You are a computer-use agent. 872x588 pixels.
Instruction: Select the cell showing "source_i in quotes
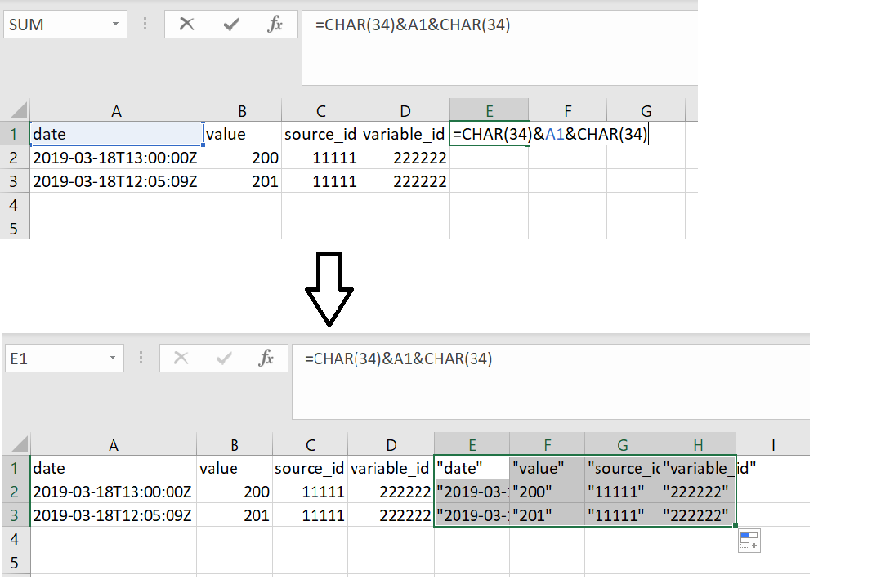point(622,468)
